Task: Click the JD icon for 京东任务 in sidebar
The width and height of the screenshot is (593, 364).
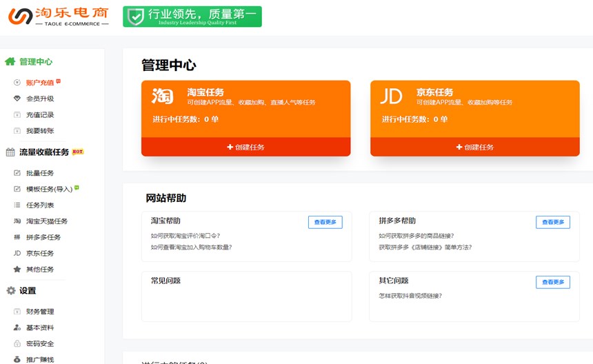Action: (x=17, y=253)
